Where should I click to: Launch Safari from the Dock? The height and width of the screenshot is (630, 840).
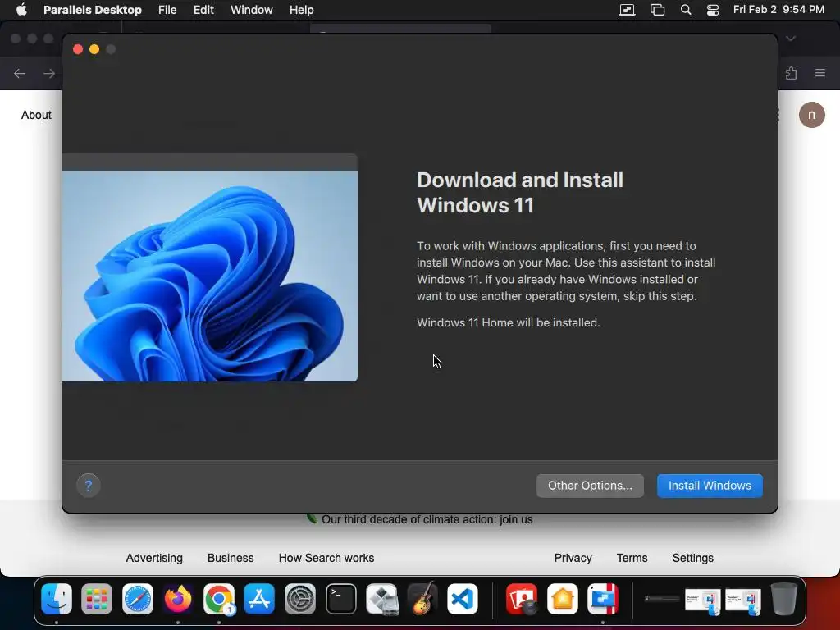(x=138, y=598)
